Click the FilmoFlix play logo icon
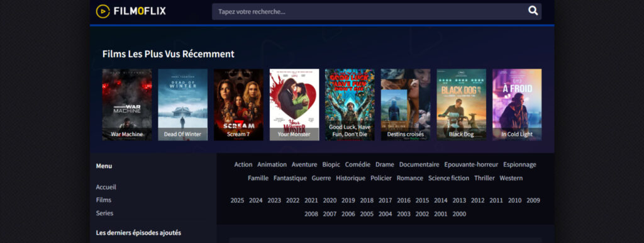Screen dimensions: 644x243 [x=103, y=11]
